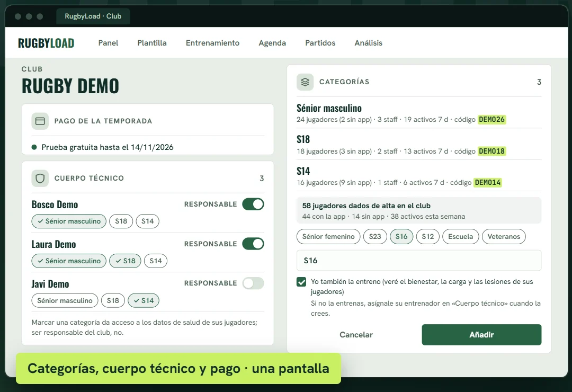This screenshot has width=572, height=392.
Task: Click the DEMO18 code badge
Action: point(491,151)
